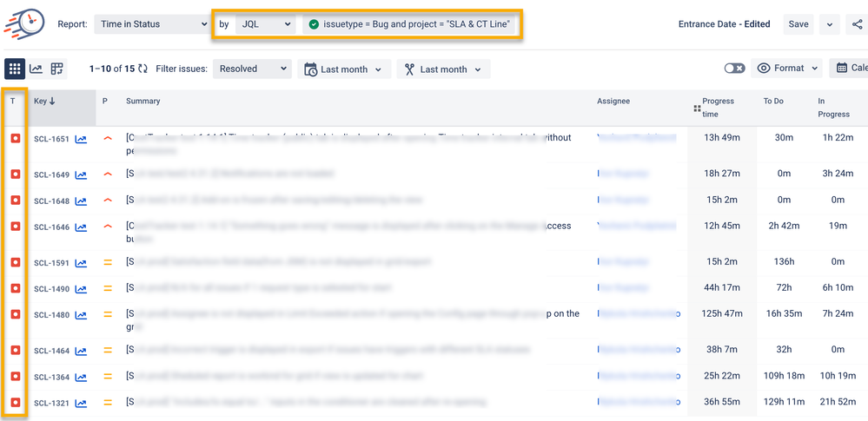Open chart icon for SCL-1321
Screen dimensions: 868x421
[x=81, y=404]
